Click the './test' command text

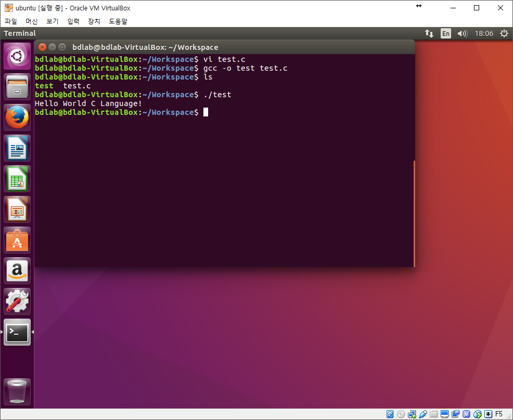tap(217, 95)
